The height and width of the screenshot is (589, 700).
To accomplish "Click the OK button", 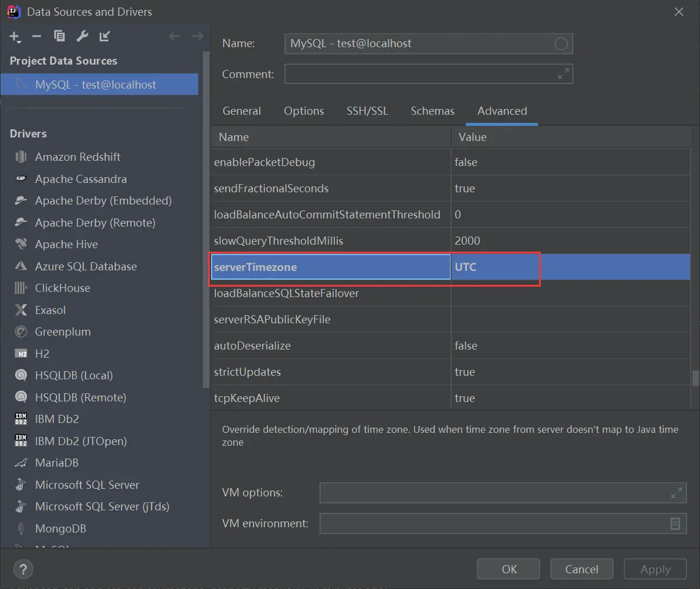I will tap(509, 569).
